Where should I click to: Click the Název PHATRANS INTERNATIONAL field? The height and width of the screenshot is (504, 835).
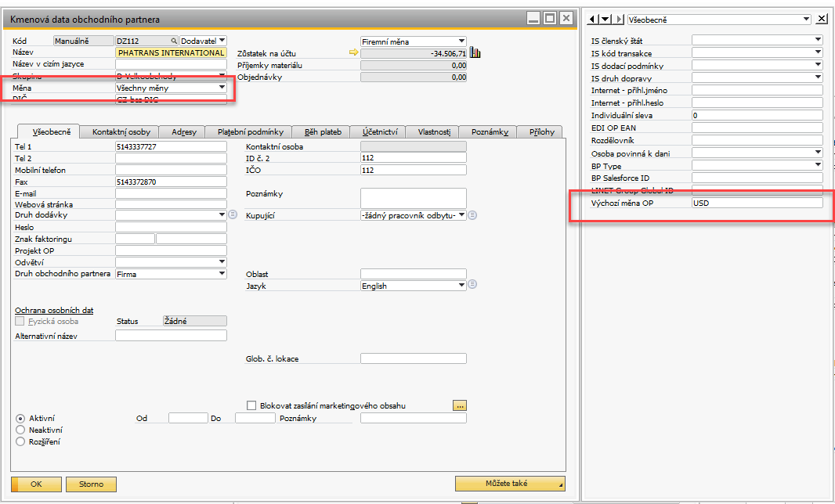pyautogui.click(x=171, y=52)
